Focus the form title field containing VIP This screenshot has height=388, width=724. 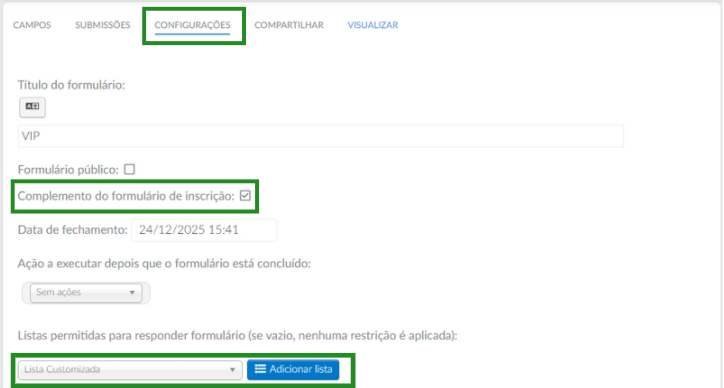[x=320, y=136]
